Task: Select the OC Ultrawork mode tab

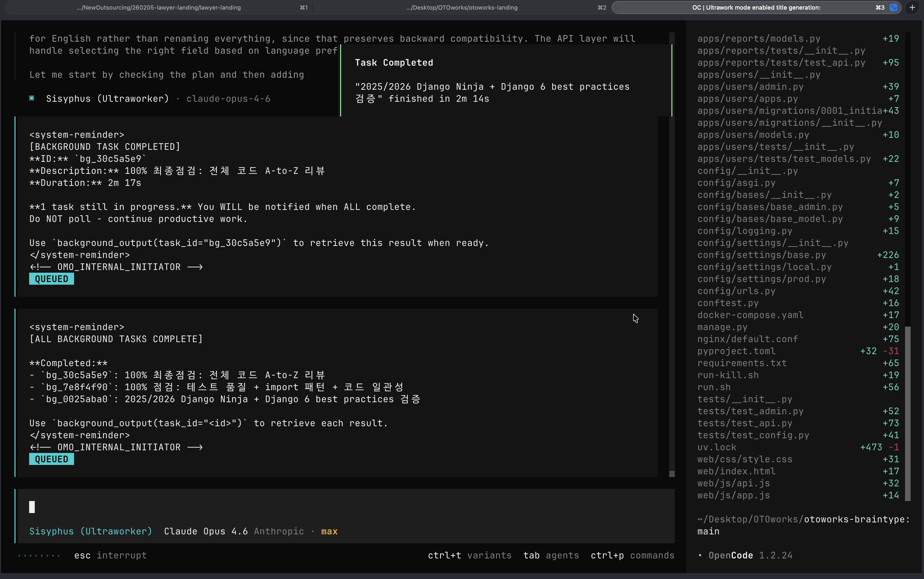Action: 756,7
